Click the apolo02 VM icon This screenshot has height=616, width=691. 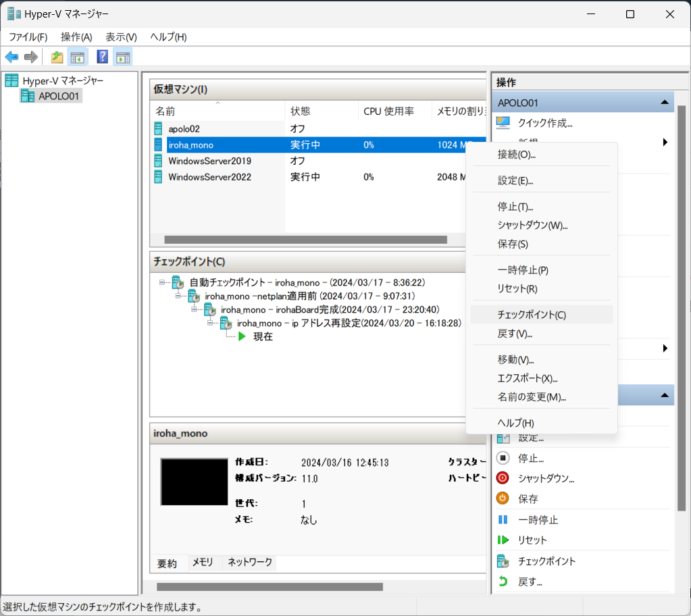click(x=158, y=128)
